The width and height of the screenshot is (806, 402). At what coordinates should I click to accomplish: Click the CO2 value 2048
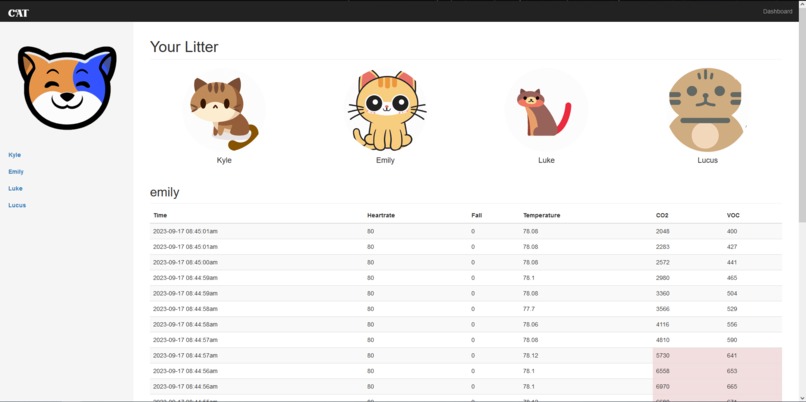[663, 231]
